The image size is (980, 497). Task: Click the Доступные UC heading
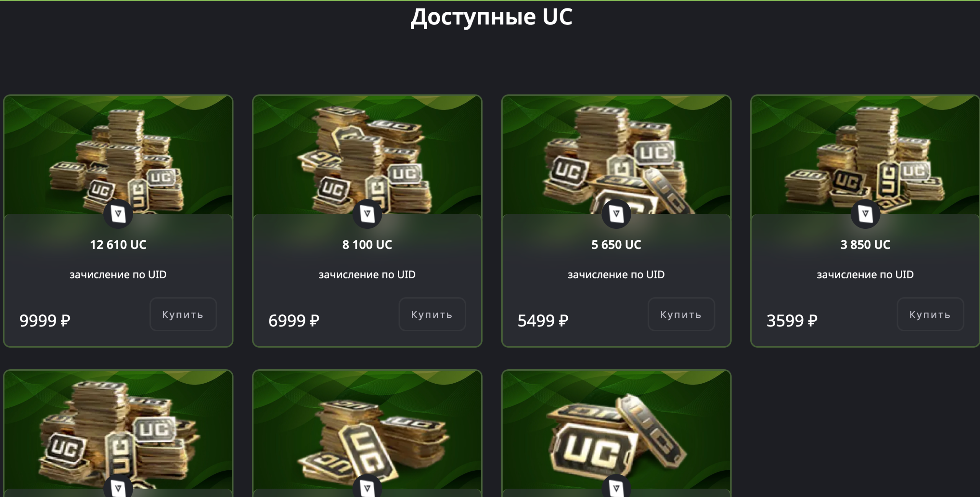point(492,17)
